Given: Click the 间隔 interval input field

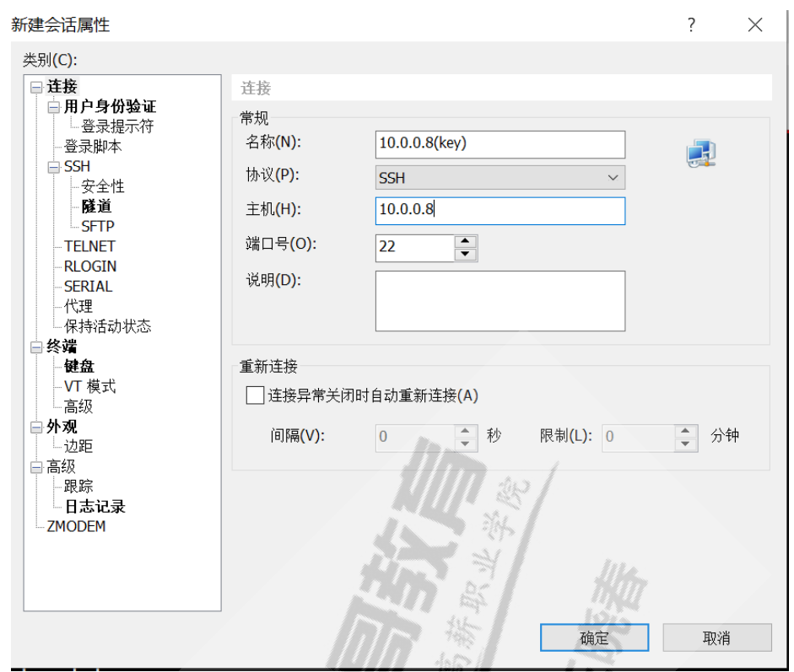Looking at the screenshot, I should 415,438.
